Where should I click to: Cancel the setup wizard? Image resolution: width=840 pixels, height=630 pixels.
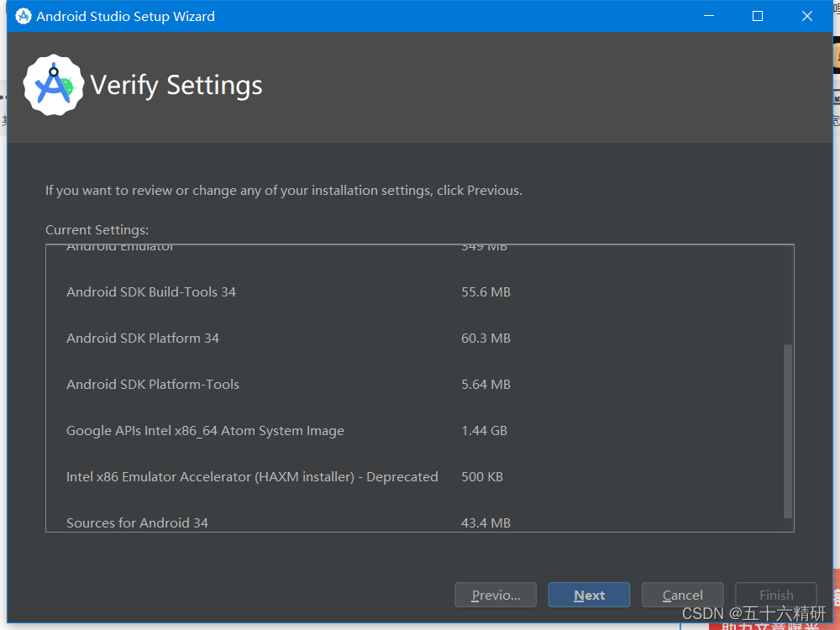(682, 595)
